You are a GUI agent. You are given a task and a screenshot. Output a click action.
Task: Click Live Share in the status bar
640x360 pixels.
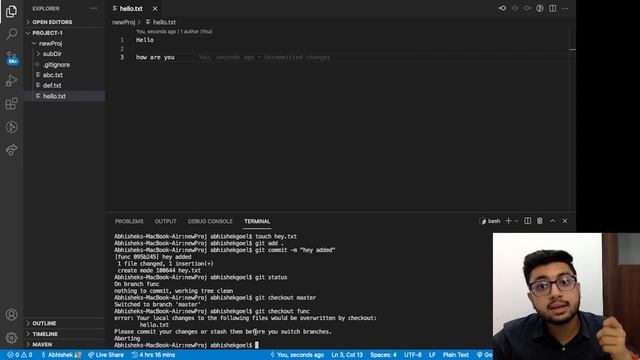(106, 355)
